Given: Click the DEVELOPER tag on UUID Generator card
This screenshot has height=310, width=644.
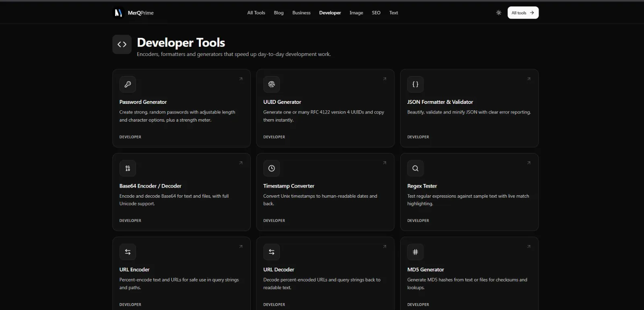Looking at the screenshot, I should pos(274,137).
